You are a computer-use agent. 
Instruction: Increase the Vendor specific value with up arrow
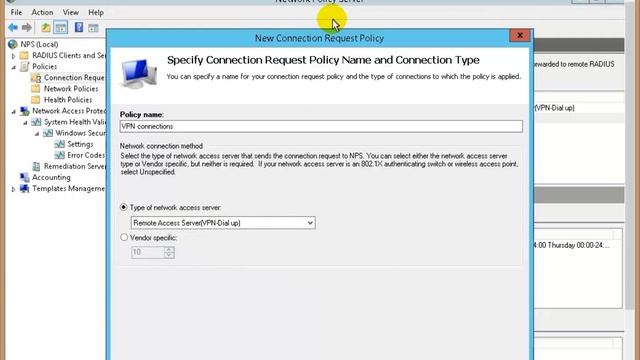click(x=169, y=249)
